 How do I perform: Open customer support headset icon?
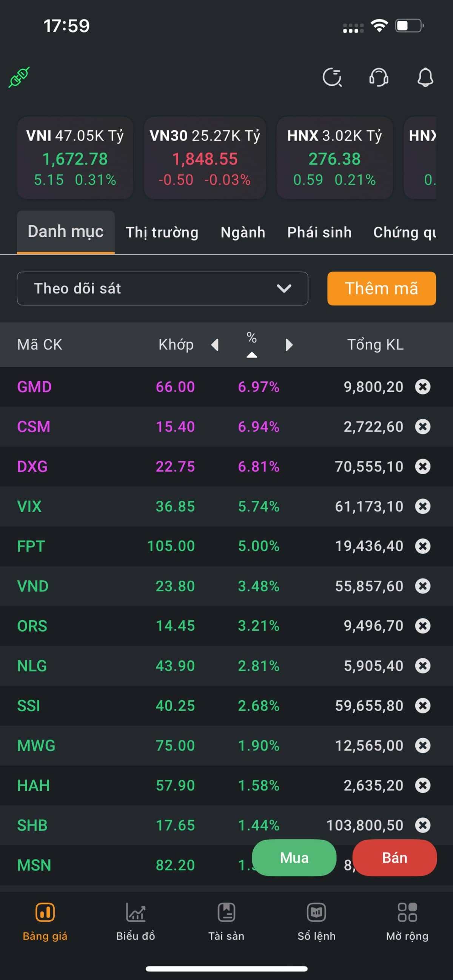pyautogui.click(x=379, y=78)
